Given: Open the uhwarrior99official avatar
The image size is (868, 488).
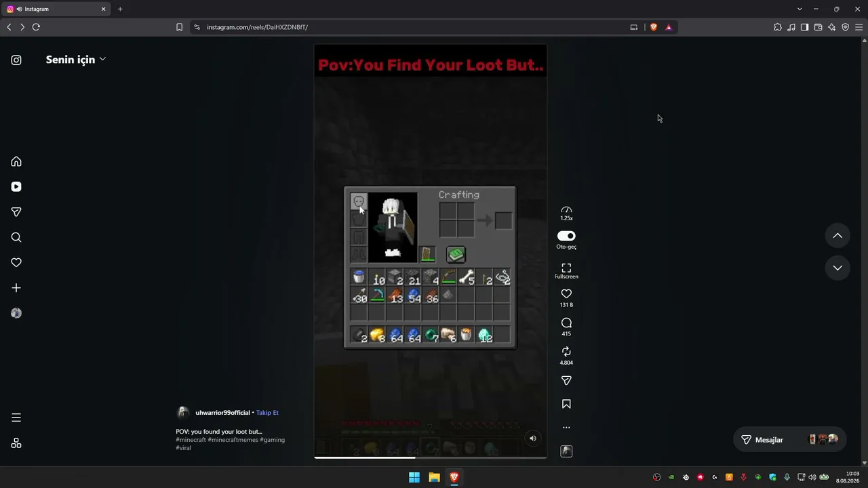Looking at the screenshot, I should click(182, 413).
